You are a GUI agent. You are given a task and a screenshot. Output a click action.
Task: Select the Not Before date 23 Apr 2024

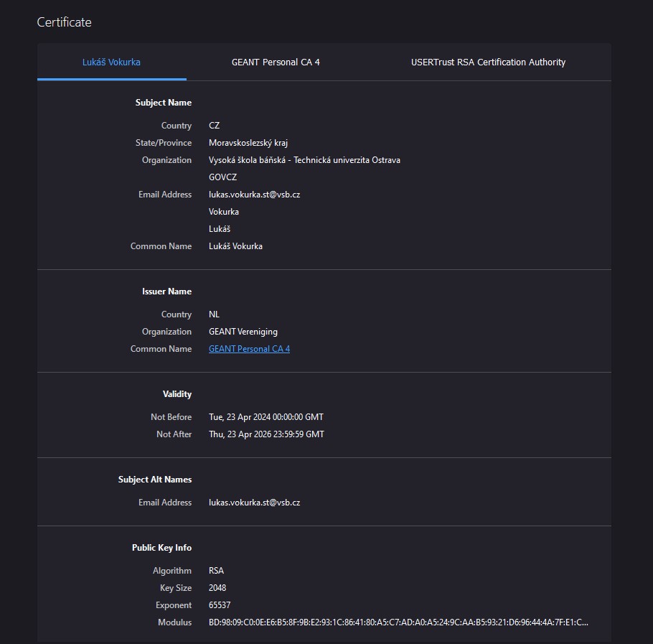click(266, 417)
